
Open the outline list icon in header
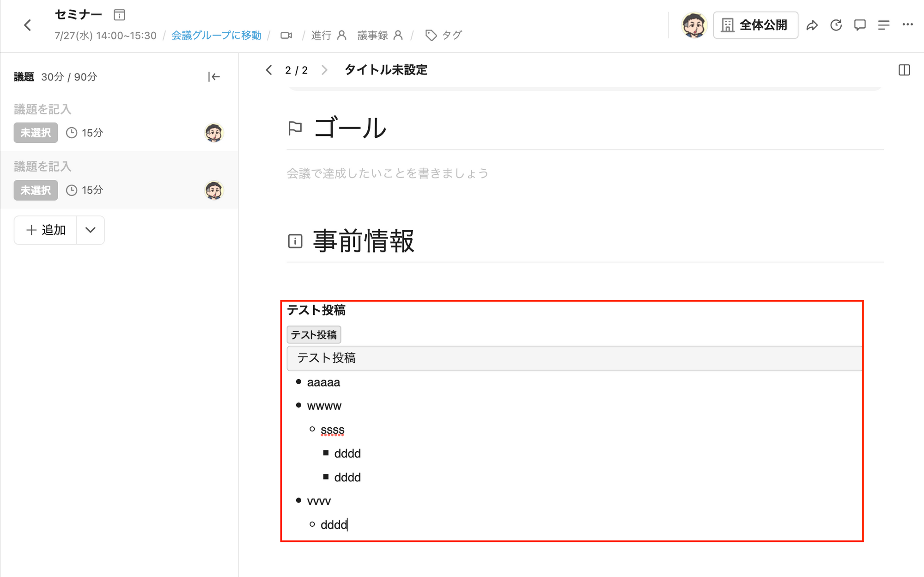point(884,25)
